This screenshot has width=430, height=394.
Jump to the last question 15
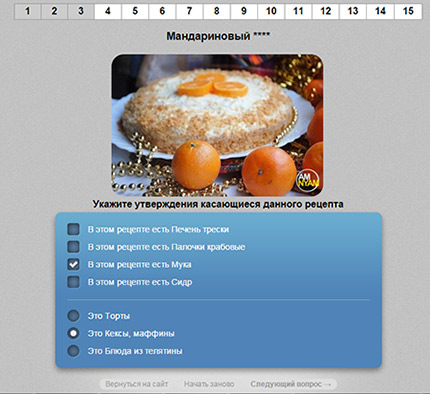click(408, 11)
